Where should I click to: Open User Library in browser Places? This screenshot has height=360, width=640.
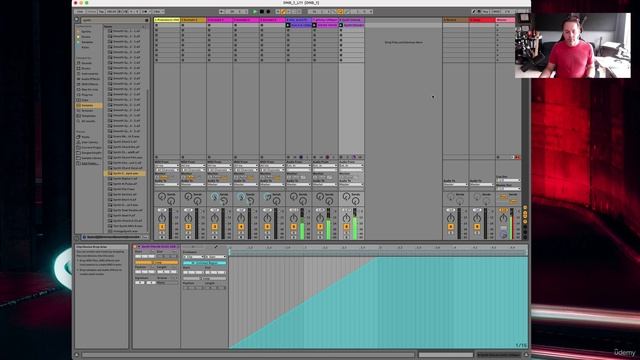coord(90,142)
